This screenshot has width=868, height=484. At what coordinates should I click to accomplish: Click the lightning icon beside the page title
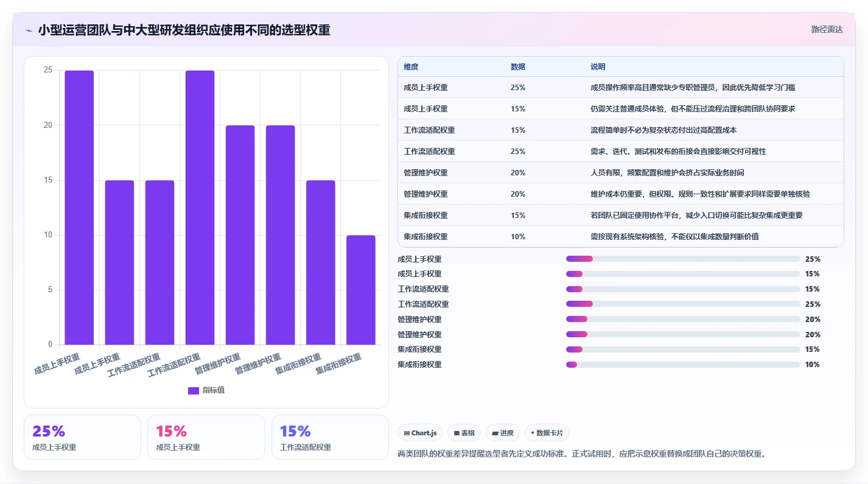pyautogui.click(x=29, y=30)
